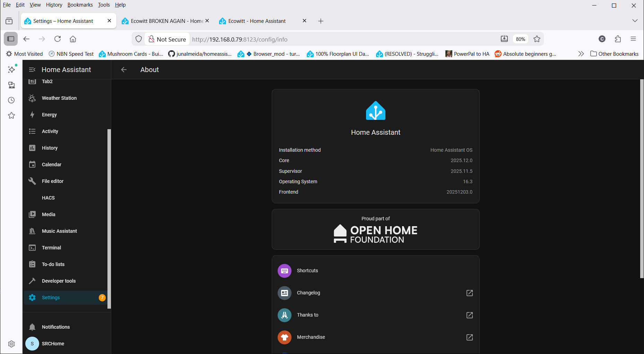Open the Most Visited bookmarks folder

(x=24, y=54)
